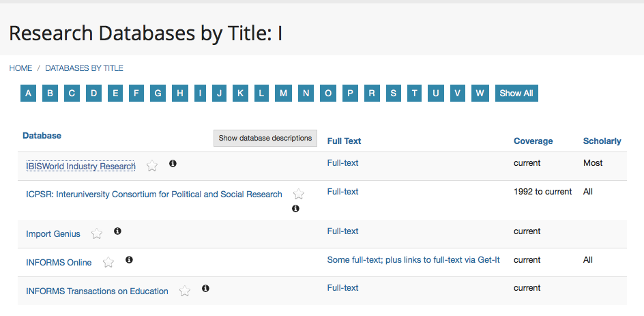Go to letter W databases
Screen dimensions: 644x316
point(480,94)
